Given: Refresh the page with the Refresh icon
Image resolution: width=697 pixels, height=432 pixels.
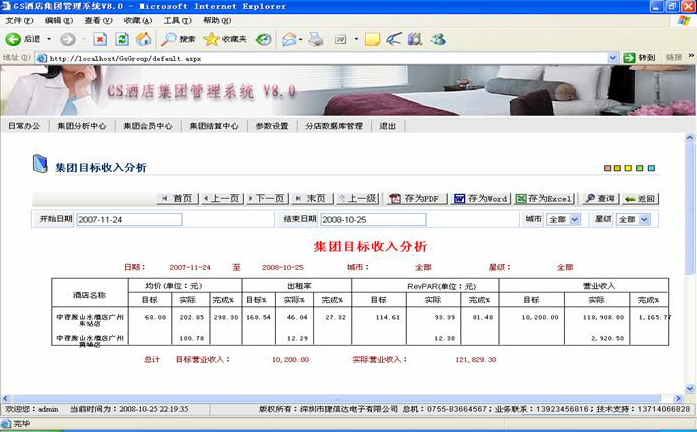Looking at the screenshot, I should click(x=122, y=39).
